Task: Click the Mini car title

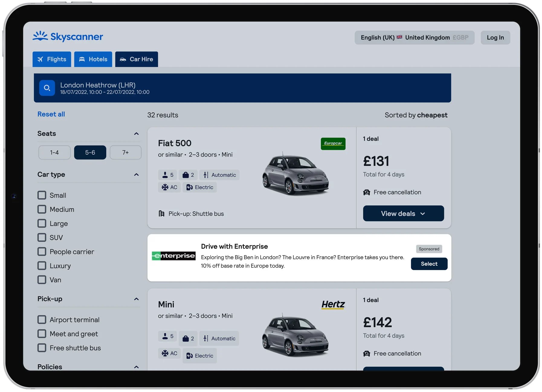Action: point(166,304)
